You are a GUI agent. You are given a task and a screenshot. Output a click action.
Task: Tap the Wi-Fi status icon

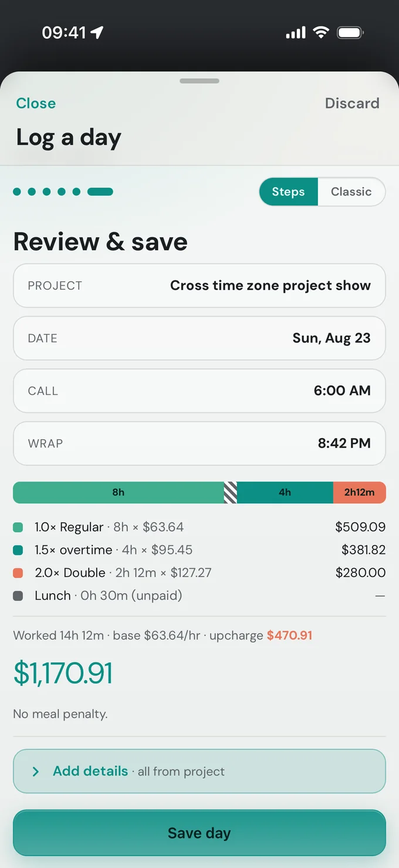pos(320,32)
